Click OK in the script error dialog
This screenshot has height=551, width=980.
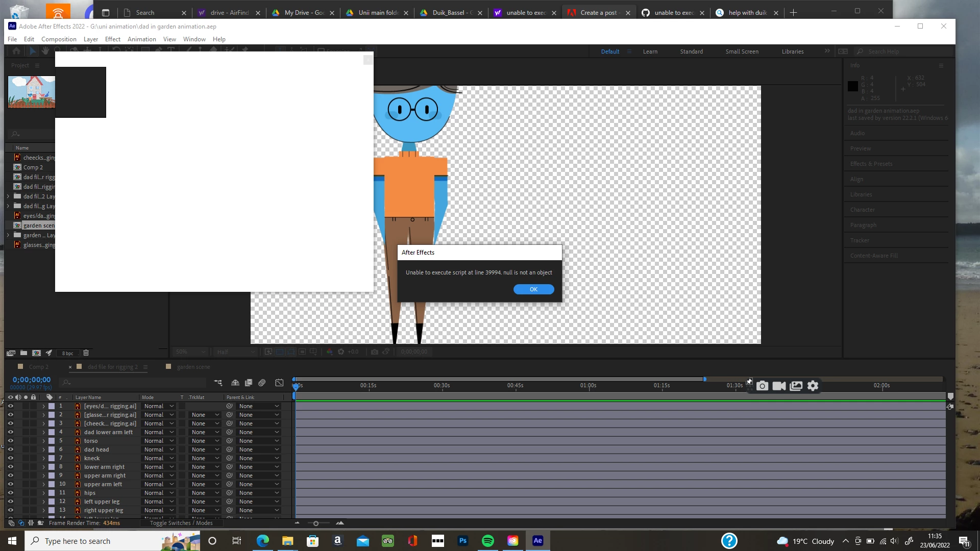pyautogui.click(x=533, y=289)
